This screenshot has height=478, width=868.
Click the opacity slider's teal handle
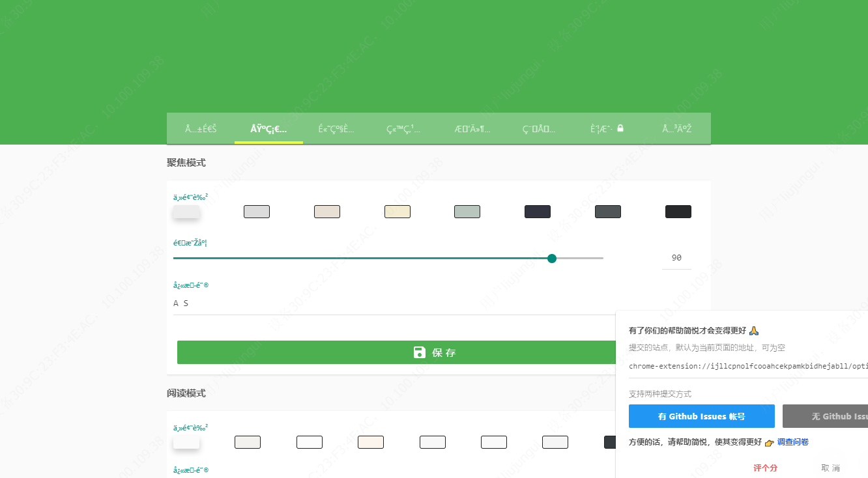(x=552, y=259)
